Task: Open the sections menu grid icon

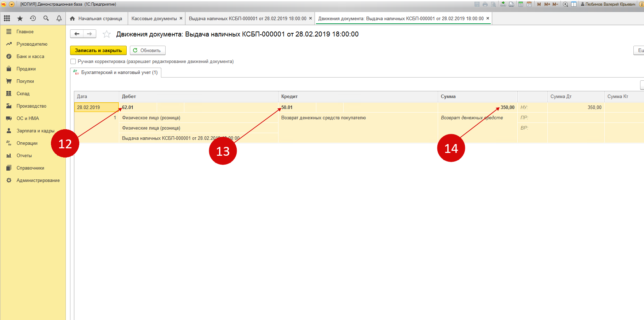Action: pyautogui.click(x=7, y=18)
